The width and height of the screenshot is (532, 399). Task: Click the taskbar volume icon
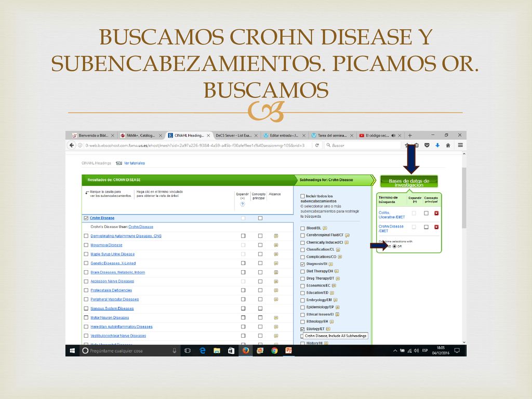pyautogui.click(x=416, y=351)
